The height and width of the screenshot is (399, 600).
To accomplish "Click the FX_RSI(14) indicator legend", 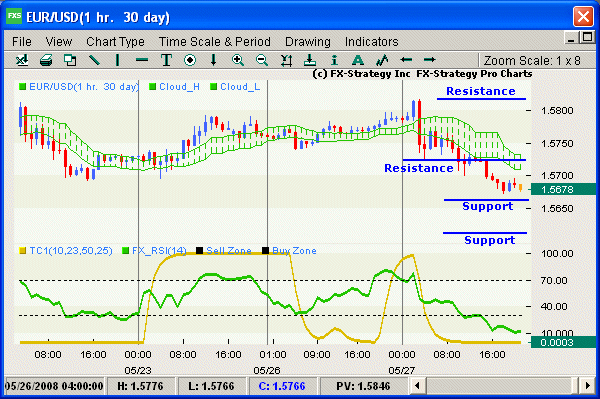I will [x=154, y=251].
